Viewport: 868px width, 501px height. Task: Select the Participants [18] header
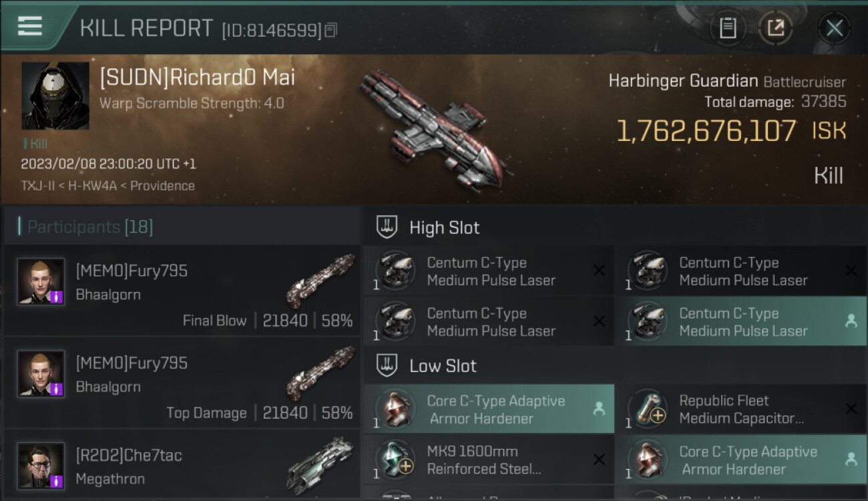(90, 227)
